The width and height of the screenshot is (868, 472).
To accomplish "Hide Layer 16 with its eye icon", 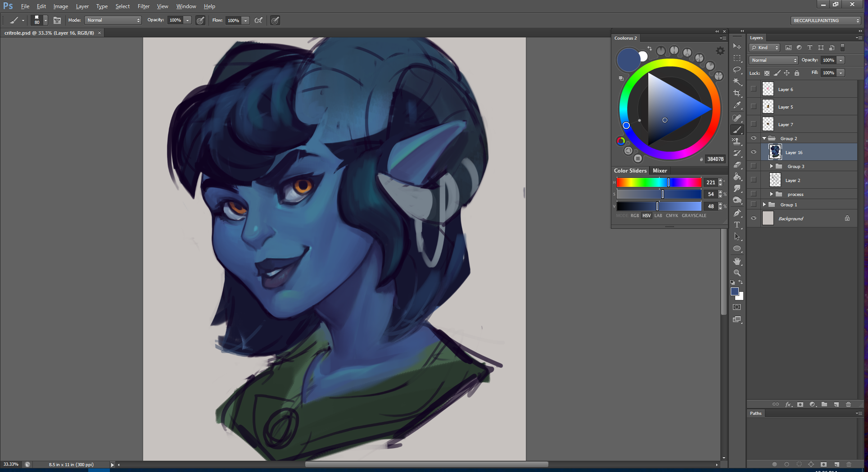I will pos(754,152).
